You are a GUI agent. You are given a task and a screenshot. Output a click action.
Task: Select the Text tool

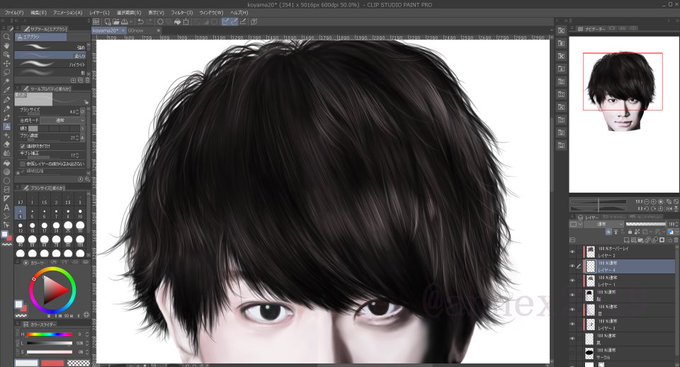click(7, 207)
